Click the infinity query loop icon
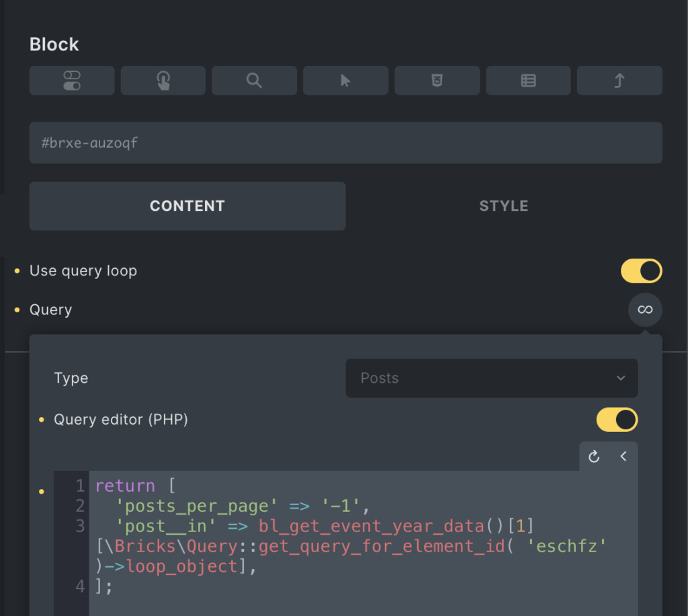The width and height of the screenshot is (688, 616). coord(645,310)
